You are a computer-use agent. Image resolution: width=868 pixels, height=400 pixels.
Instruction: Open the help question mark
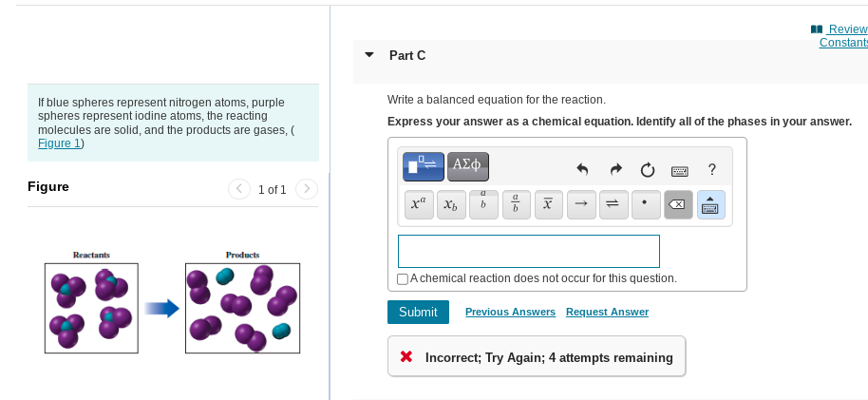point(712,170)
